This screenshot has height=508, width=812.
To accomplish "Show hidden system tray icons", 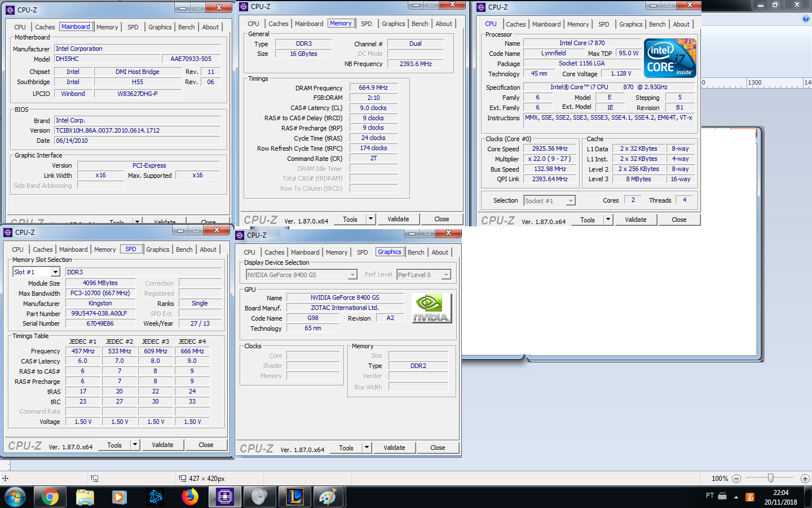I will pyautogui.click(x=736, y=497).
